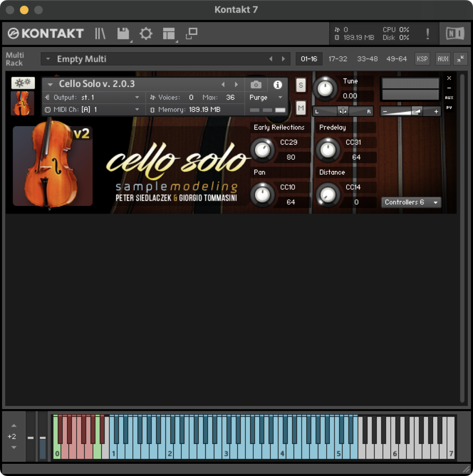Shift keyboard octave up
473x476 pixels.
13,426
